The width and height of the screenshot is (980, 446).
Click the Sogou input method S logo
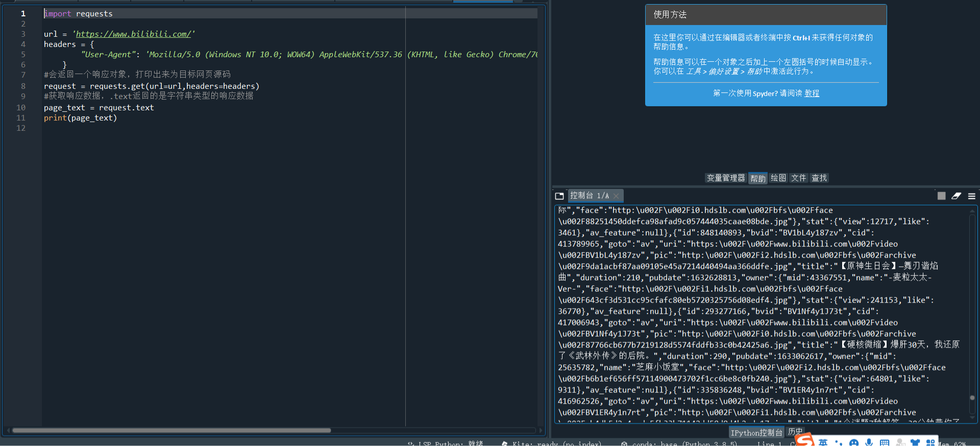tap(805, 441)
